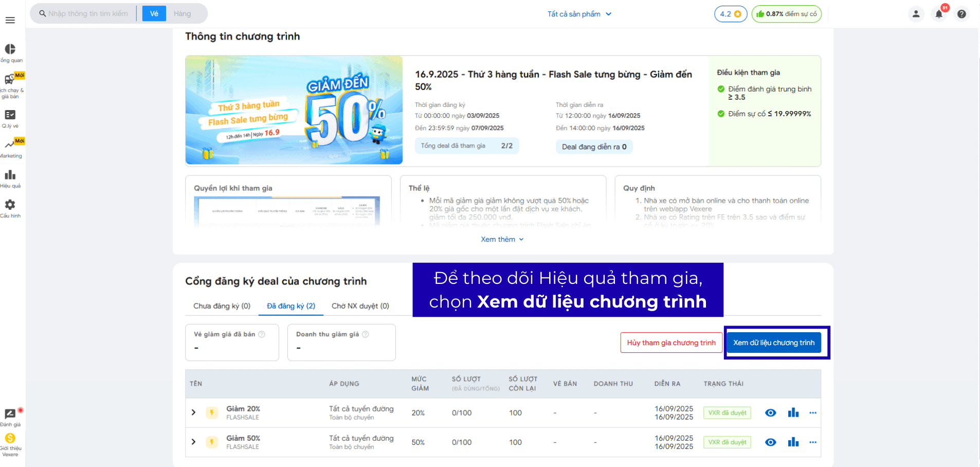This screenshot has width=980, height=467.
Task: Click eye icon for Giảm 20% deal
Action: coord(770,412)
